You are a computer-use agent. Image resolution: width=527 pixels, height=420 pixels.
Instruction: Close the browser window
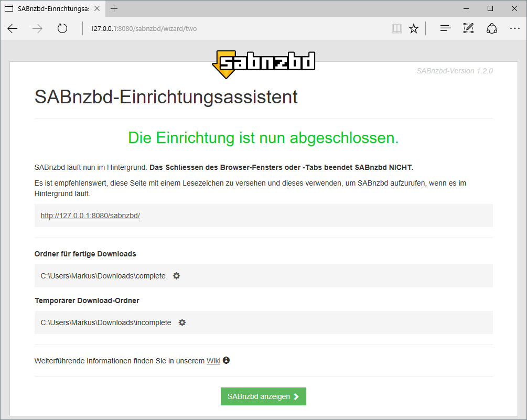[514, 9]
